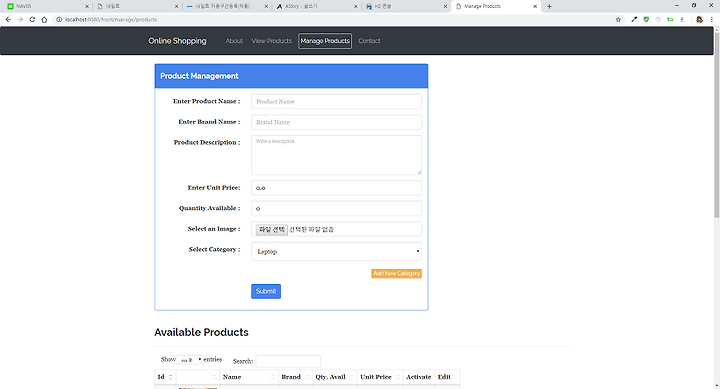
Task: Click the Activate column header
Action: [419, 377]
